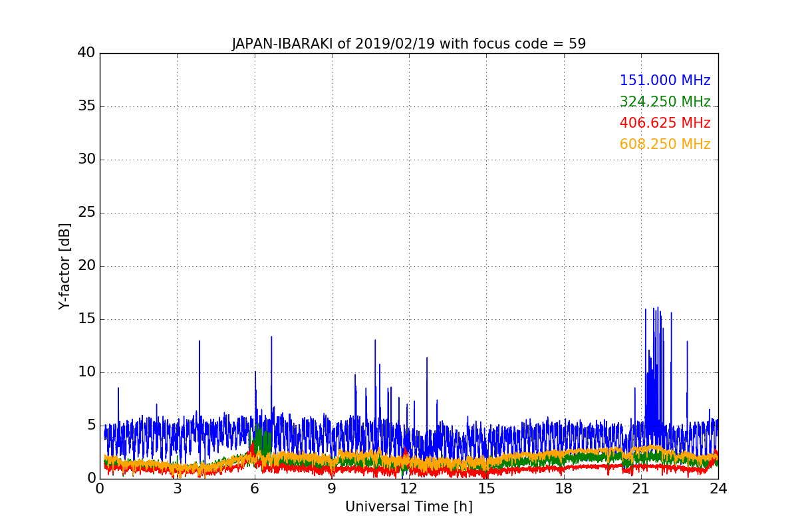The height and width of the screenshot is (532, 798).
Task: Select hour 21 on the time axis
Action: [641, 488]
